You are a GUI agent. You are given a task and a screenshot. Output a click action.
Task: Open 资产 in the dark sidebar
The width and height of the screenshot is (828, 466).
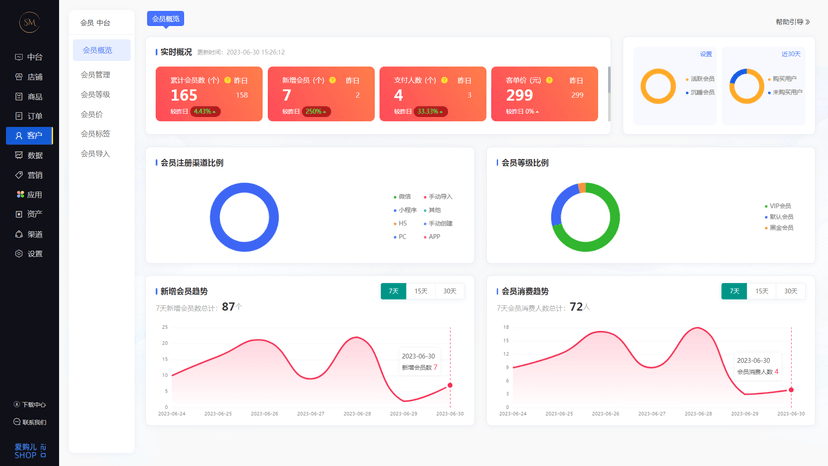(x=29, y=214)
